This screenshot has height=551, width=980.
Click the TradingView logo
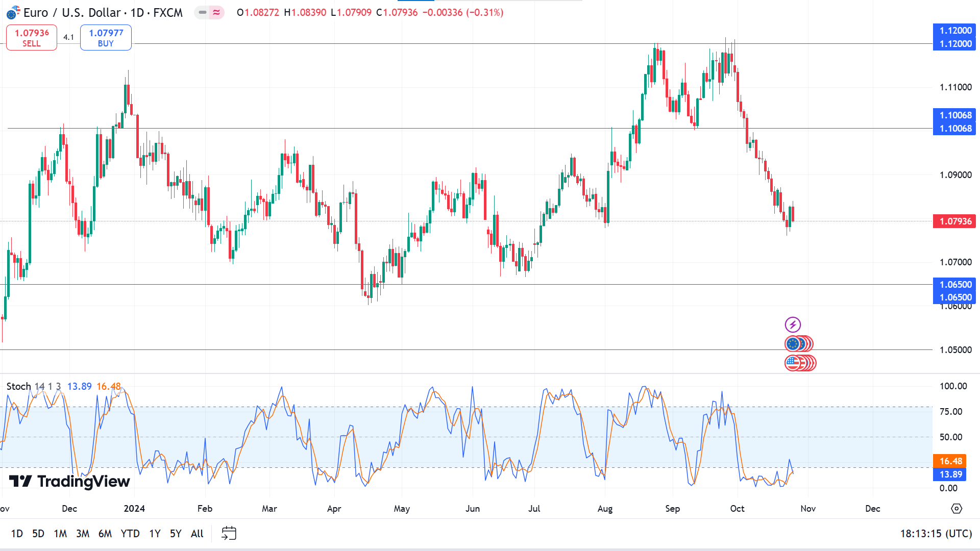coord(69,481)
